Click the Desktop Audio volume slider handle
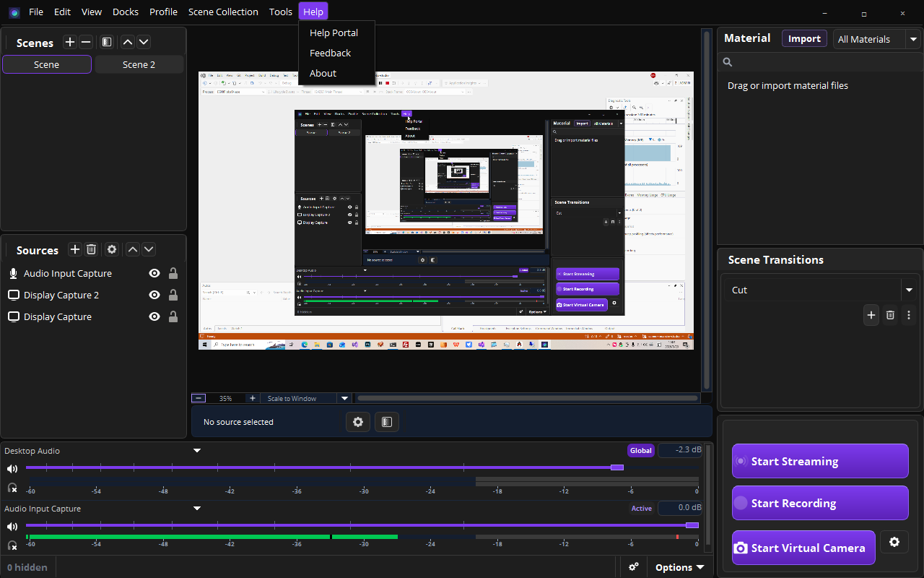The height and width of the screenshot is (578, 924). (616, 467)
